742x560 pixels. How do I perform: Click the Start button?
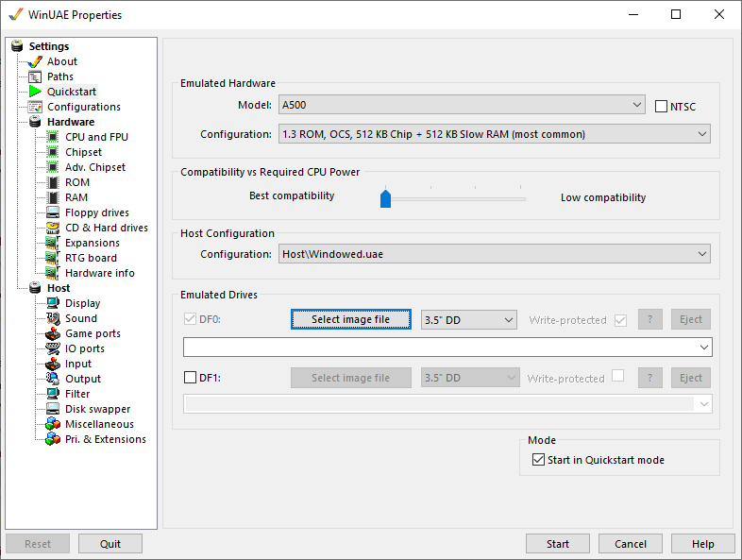coord(558,544)
